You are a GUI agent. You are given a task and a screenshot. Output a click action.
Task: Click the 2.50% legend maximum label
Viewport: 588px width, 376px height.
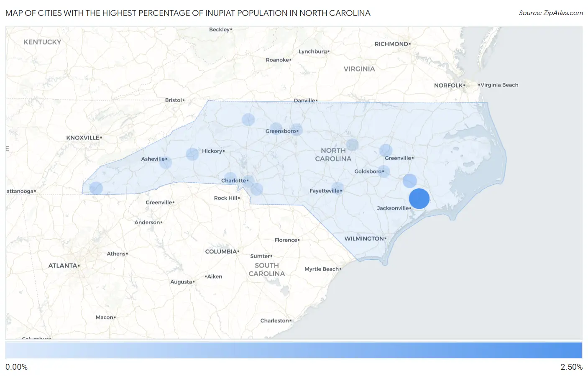coord(571,367)
